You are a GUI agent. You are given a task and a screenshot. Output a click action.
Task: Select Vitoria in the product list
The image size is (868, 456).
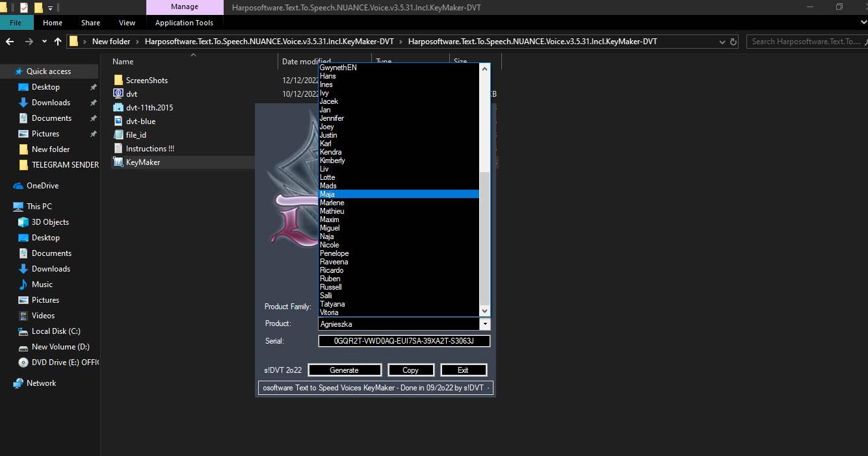399,312
